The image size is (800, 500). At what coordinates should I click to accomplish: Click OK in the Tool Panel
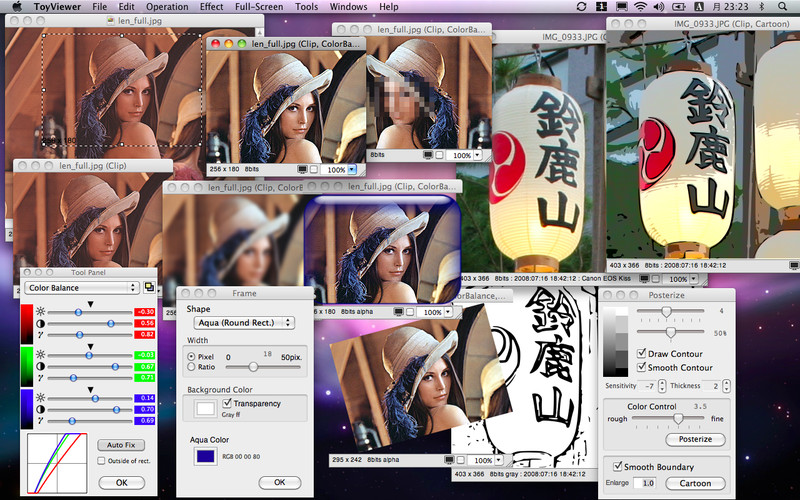[x=121, y=482]
